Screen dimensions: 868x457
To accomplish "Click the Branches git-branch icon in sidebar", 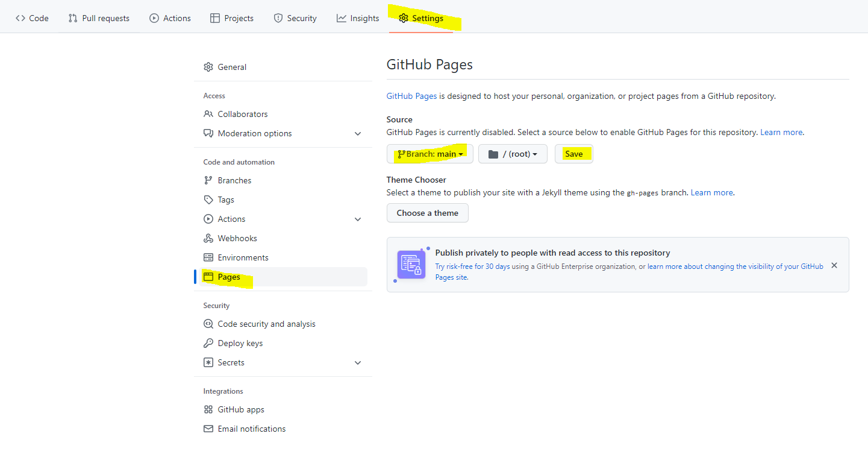I will click(208, 180).
